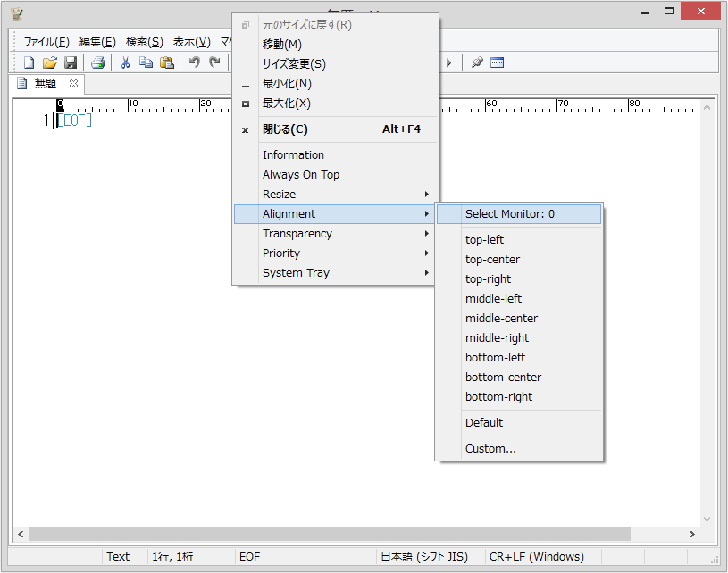728x573 pixels.
Task: Choose 閉じる(C) in system menu
Action: [x=335, y=129]
